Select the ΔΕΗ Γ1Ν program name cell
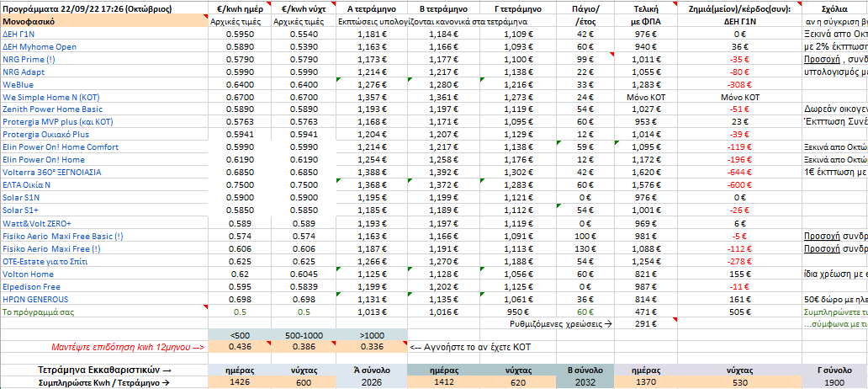This screenshot has height=389, width=868. [x=104, y=35]
